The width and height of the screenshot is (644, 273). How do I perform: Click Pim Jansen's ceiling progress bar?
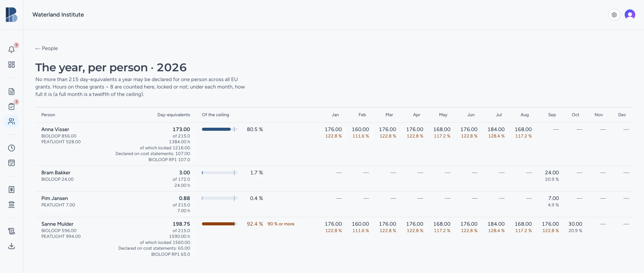220,198
